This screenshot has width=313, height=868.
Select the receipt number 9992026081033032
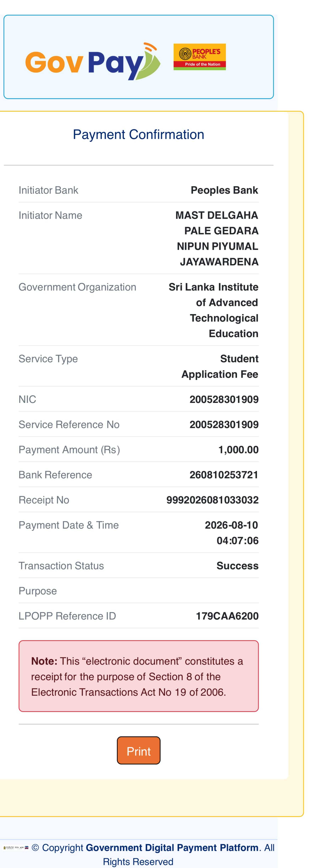tap(213, 500)
